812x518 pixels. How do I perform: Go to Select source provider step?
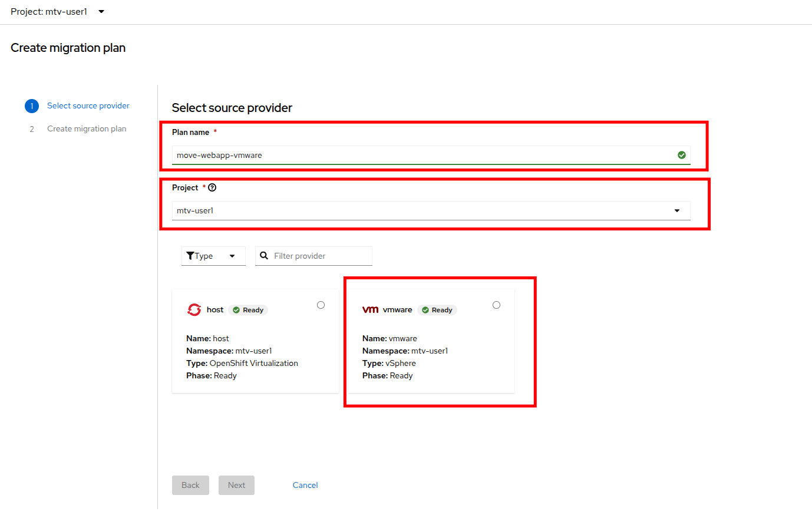tap(88, 105)
